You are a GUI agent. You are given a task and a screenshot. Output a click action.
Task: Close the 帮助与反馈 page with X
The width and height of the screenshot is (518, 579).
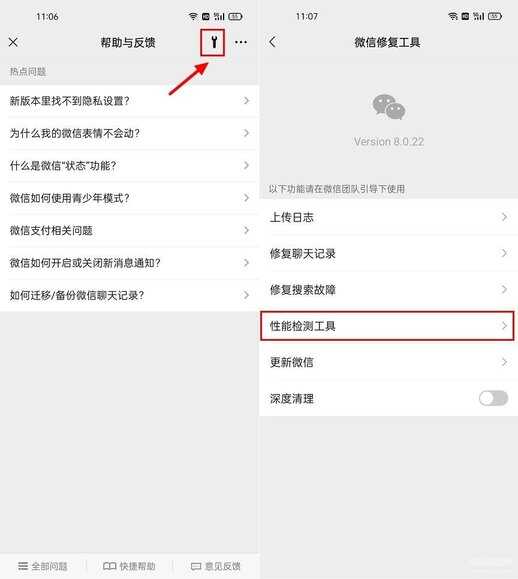pos(13,42)
